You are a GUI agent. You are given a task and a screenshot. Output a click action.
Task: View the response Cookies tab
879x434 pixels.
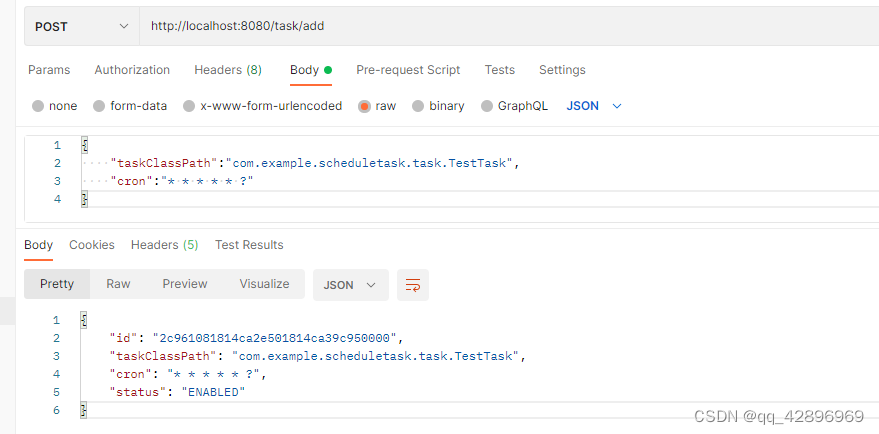click(x=92, y=245)
